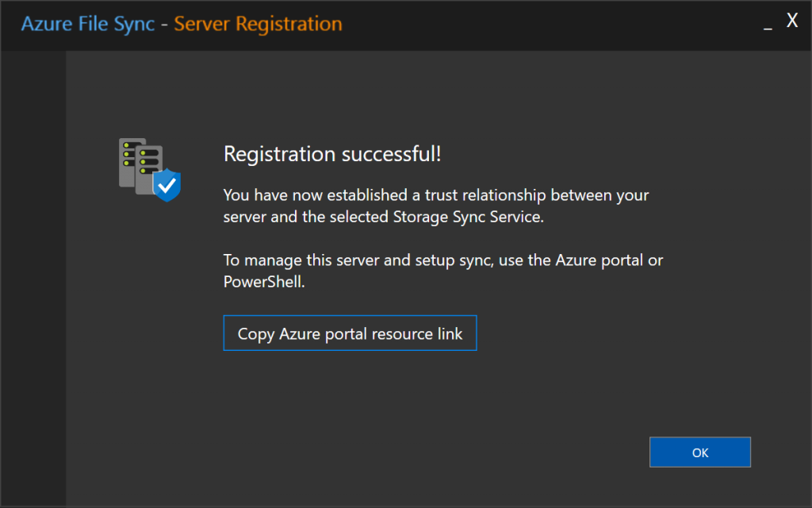Click the "To manage this server" sentence
This screenshot has width=812, height=508.
pos(442,260)
